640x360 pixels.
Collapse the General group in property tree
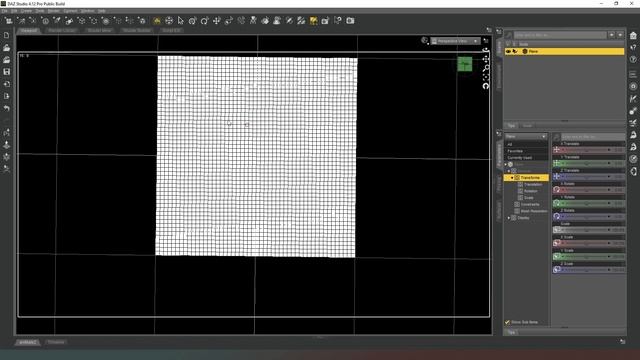click(509, 171)
